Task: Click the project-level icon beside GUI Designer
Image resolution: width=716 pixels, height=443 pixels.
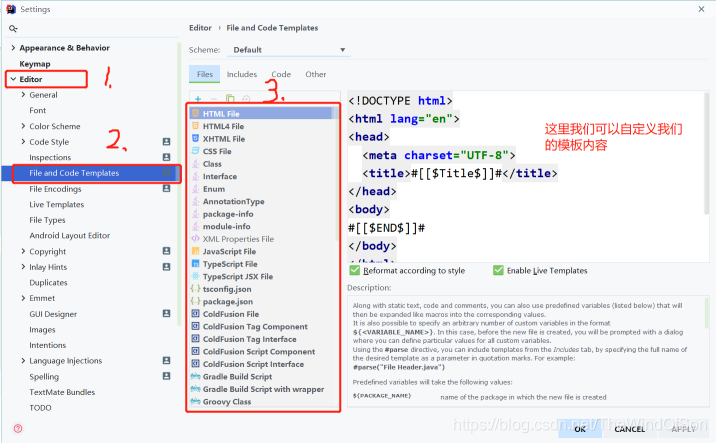Action: click(167, 313)
